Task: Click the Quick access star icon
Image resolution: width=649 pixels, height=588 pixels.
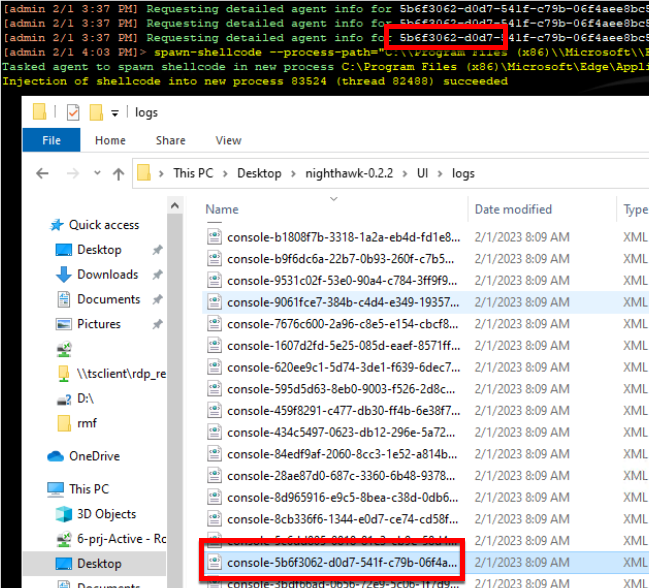Action: [57, 225]
